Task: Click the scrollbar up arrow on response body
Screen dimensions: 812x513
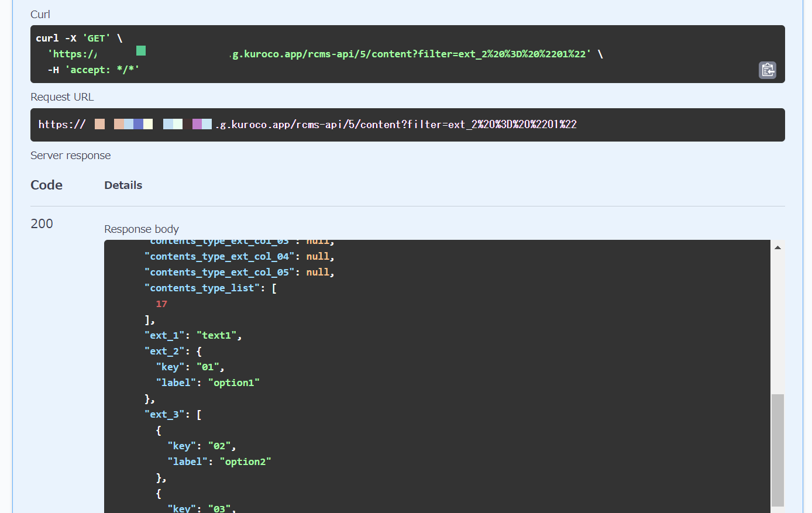Action: point(778,246)
